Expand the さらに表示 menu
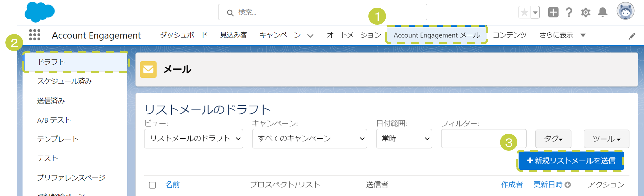The width and height of the screenshot is (644, 196). point(562,35)
